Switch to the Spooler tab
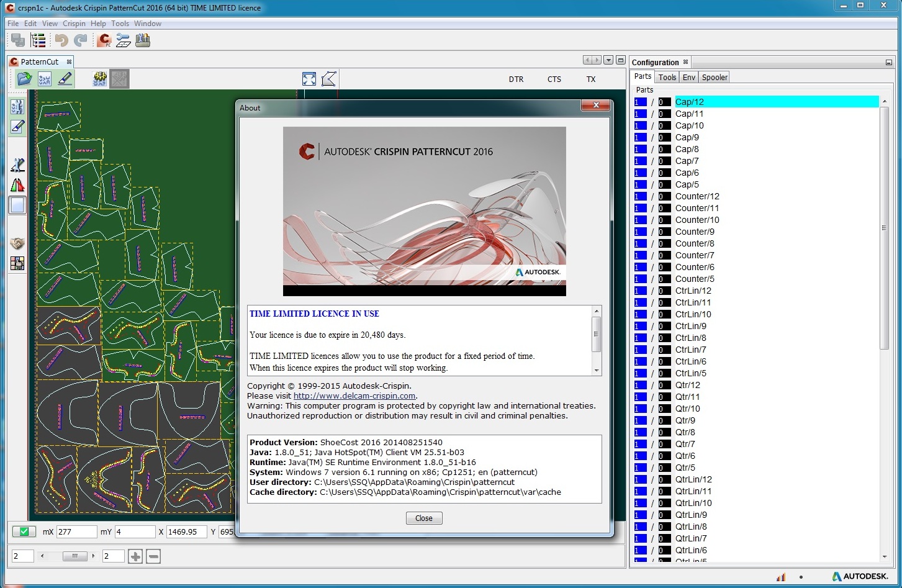This screenshot has height=588, width=902. [715, 77]
